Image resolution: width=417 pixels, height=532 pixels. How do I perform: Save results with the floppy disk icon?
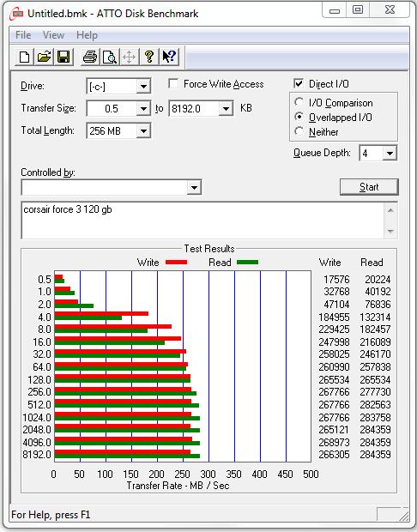coord(63,57)
